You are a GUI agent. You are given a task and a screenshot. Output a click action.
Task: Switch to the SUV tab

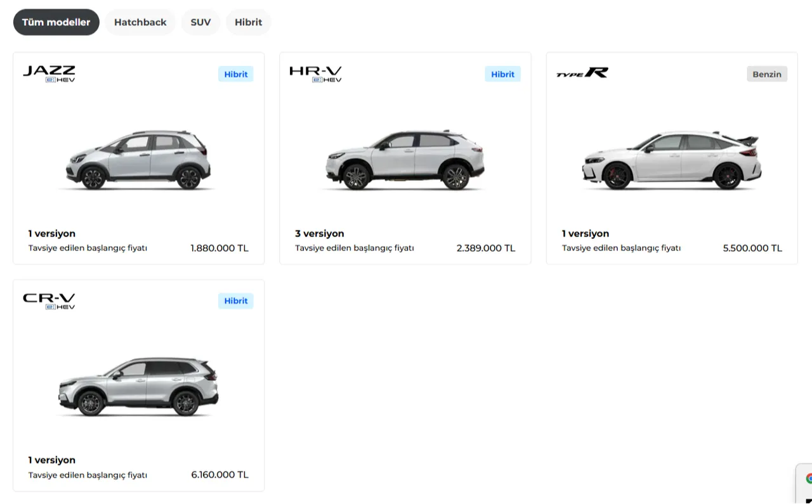pos(200,22)
